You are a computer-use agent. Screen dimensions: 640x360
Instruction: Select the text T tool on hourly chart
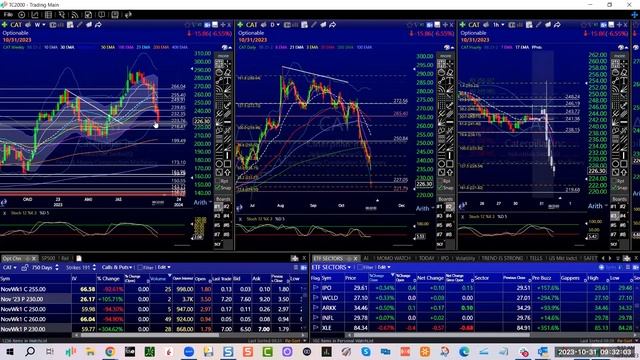tap(624, 81)
